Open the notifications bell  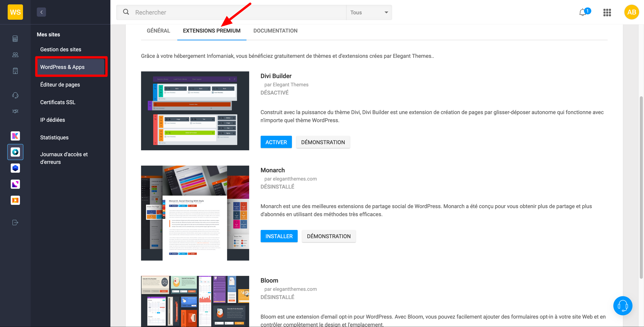583,12
